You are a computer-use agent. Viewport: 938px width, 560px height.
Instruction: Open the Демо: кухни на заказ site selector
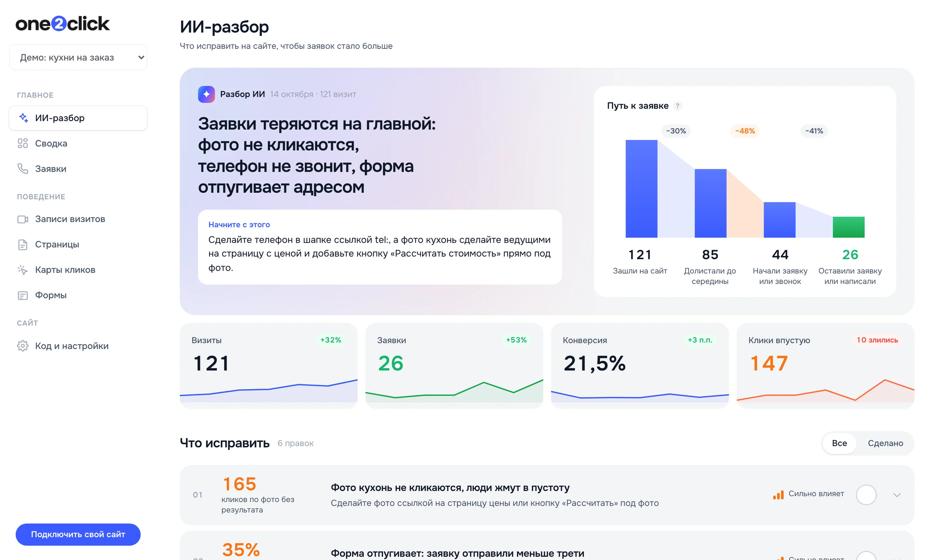coord(78,57)
